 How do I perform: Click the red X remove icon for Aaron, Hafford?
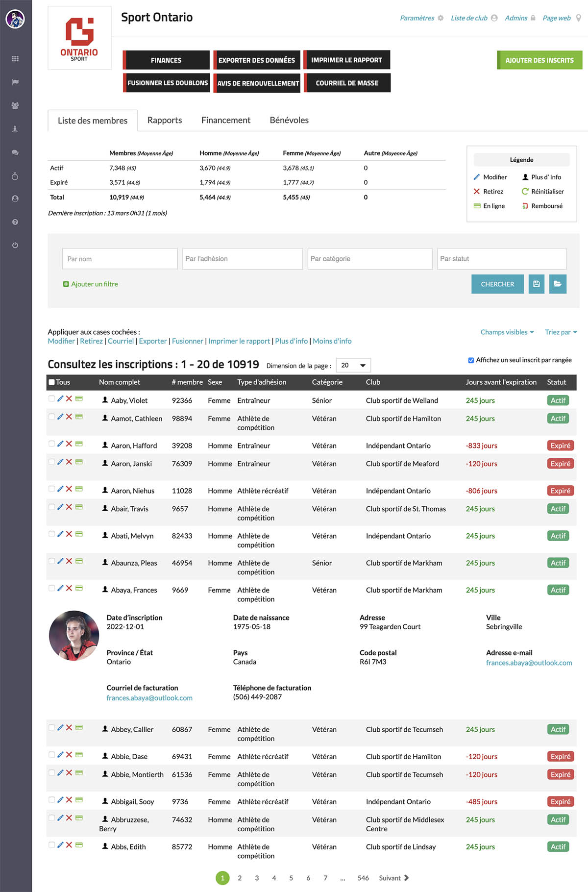coord(69,444)
